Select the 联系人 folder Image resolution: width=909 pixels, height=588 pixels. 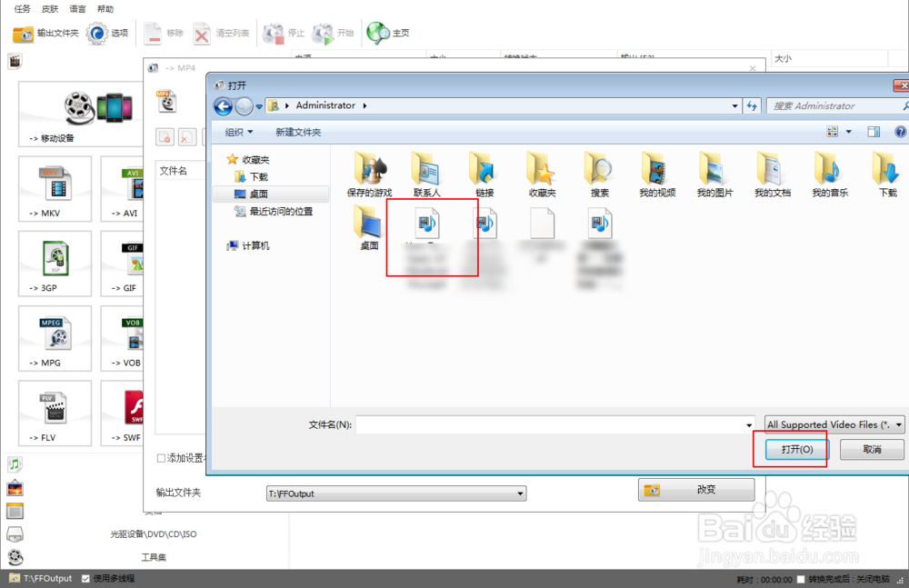point(426,174)
